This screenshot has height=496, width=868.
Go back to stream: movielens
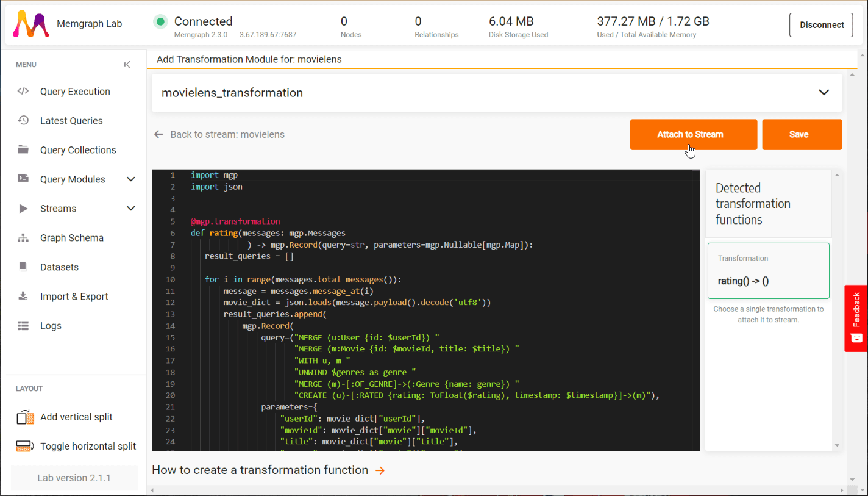pos(227,134)
